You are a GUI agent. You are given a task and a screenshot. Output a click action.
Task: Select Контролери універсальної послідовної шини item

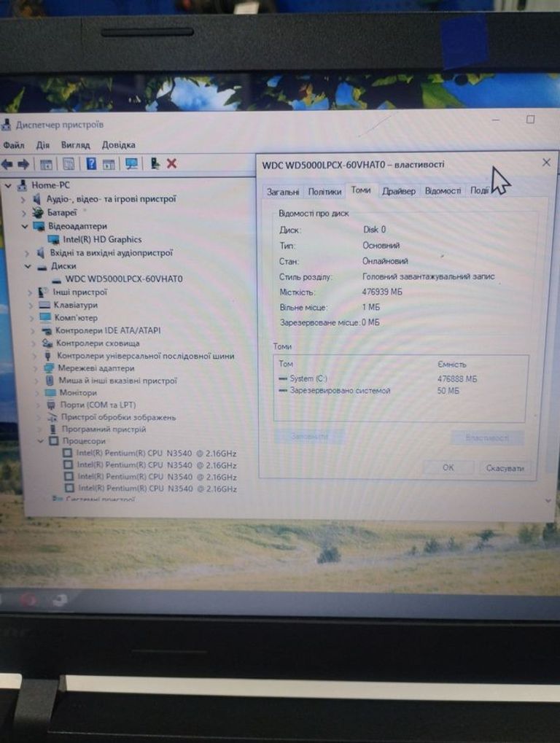[145, 356]
